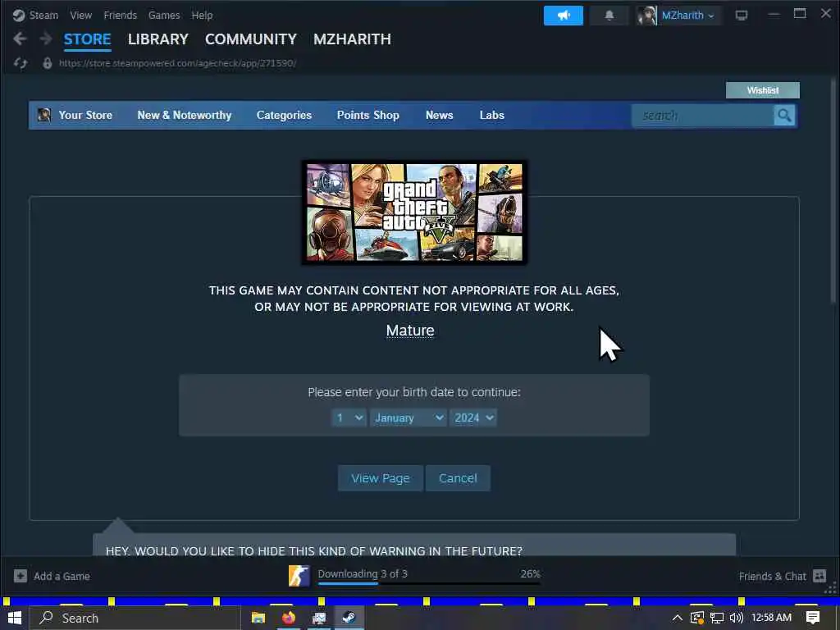The width and height of the screenshot is (840, 630).
Task: Click the MZharith profile avatar
Action: pyautogui.click(x=646, y=16)
